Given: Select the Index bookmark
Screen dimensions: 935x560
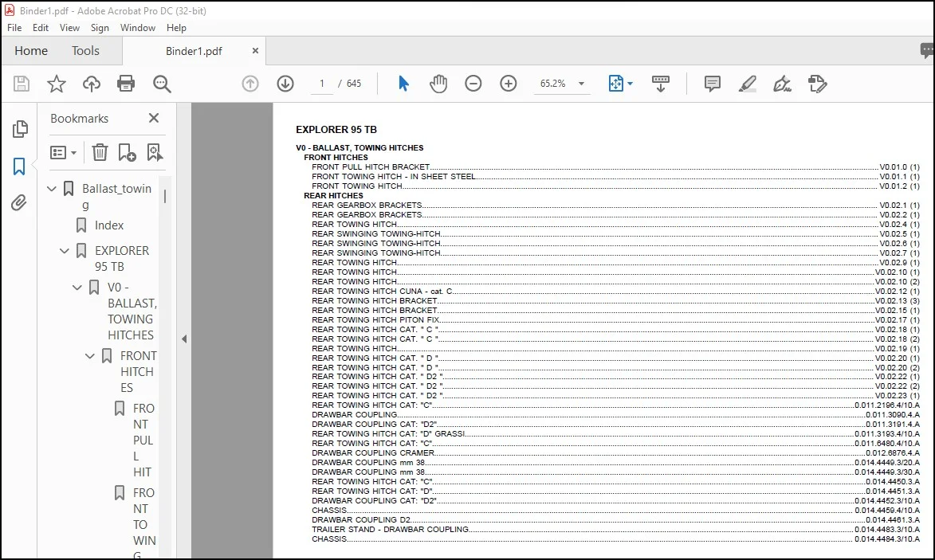Looking at the screenshot, I should [109, 225].
